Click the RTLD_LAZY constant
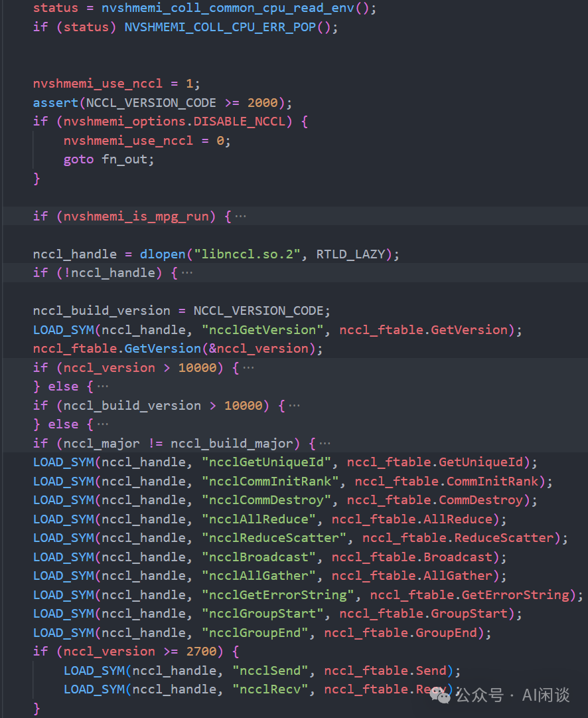 click(x=350, y=254)
